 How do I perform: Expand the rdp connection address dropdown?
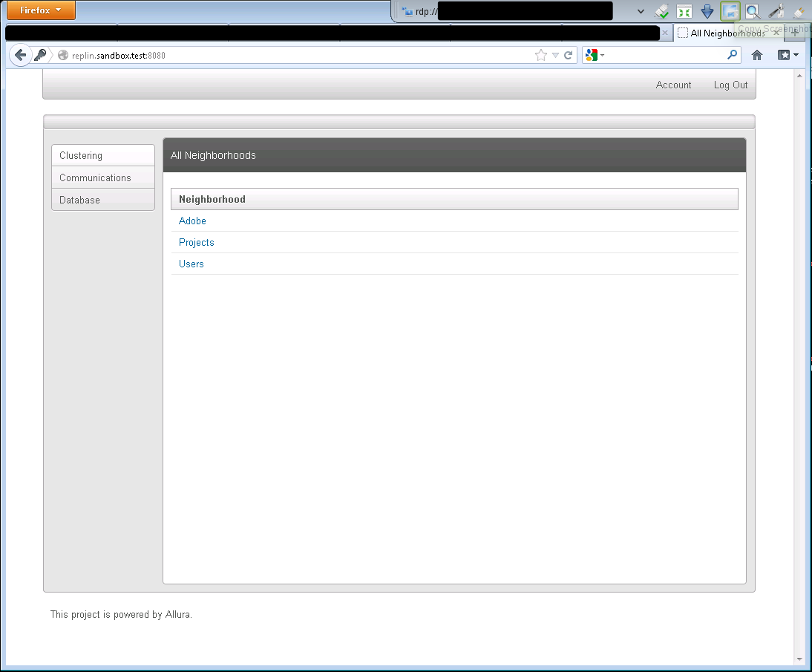(641, 11)
